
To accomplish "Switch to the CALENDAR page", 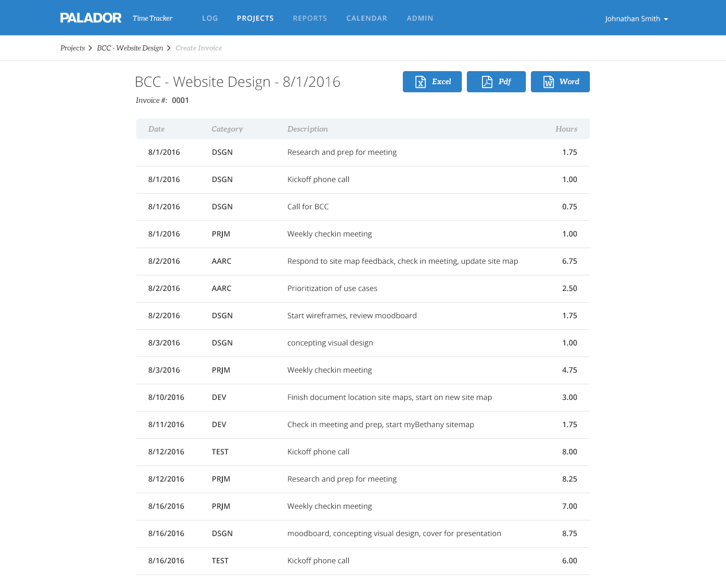I will click(x=367, y=18).
